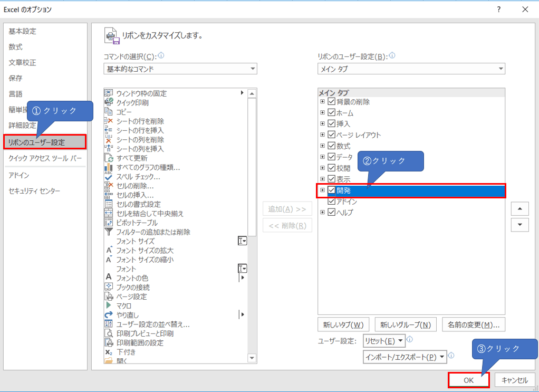Open セキュリティ センター category
This screenshot has width=539, height=392.
click(x=34, y=191)
